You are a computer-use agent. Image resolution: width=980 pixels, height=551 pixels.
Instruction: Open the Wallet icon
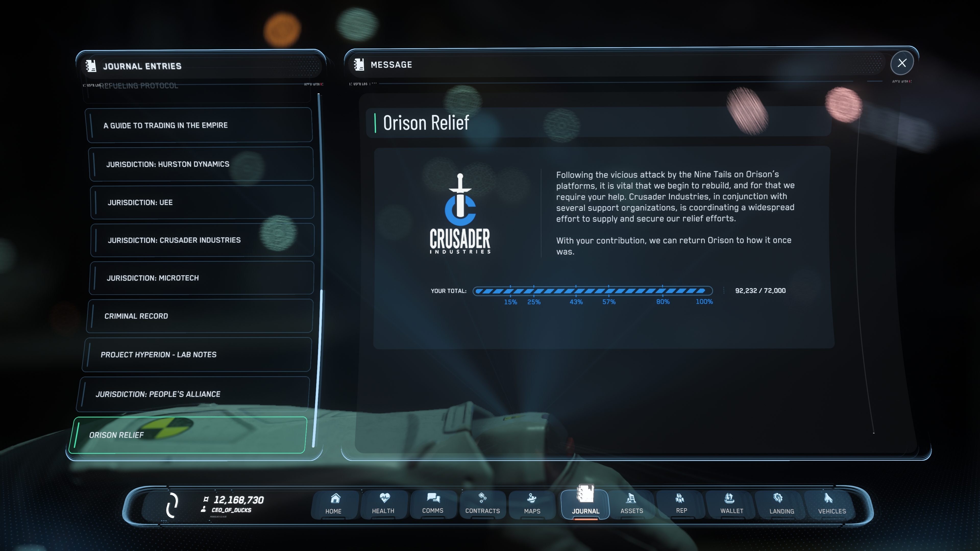[729, 498]
